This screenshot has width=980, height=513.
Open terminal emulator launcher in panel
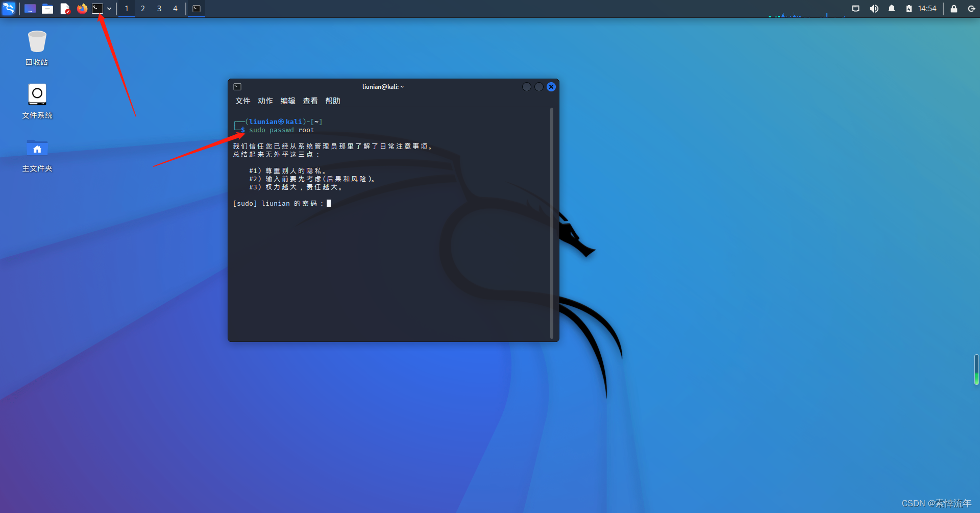tap(97, 9)
